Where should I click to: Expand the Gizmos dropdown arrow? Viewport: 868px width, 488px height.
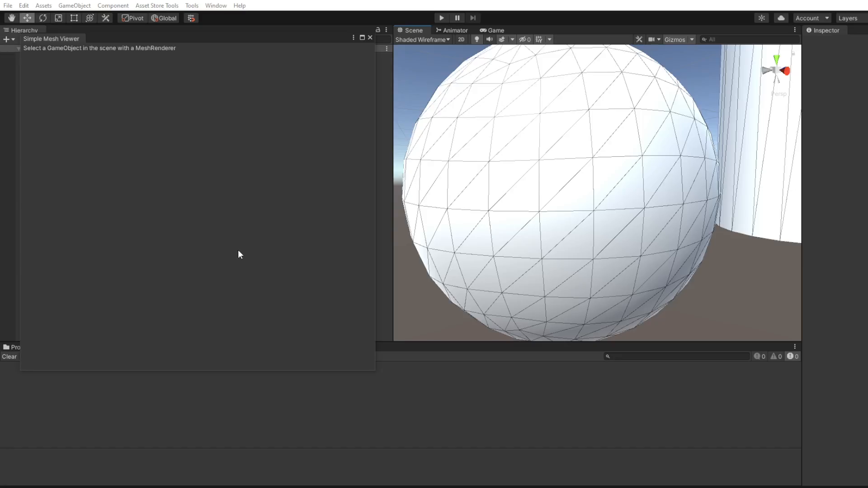click(x=692, y=40)
